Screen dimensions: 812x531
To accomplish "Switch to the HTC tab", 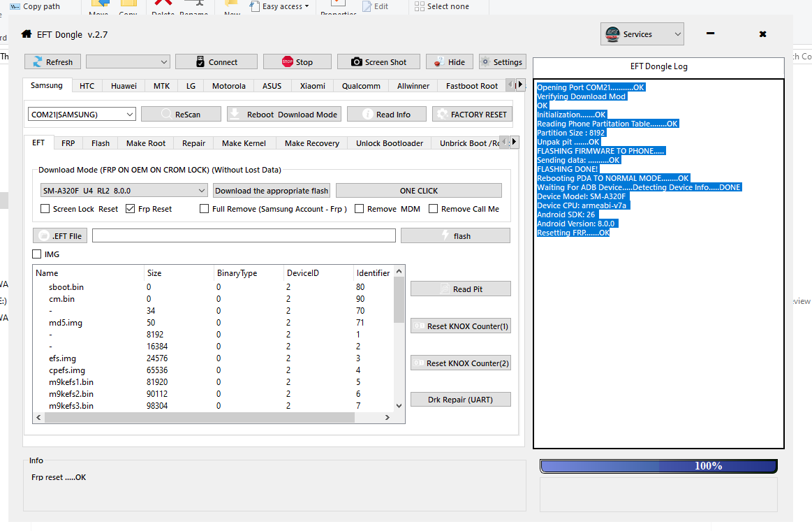I will (x=87, y=86).
